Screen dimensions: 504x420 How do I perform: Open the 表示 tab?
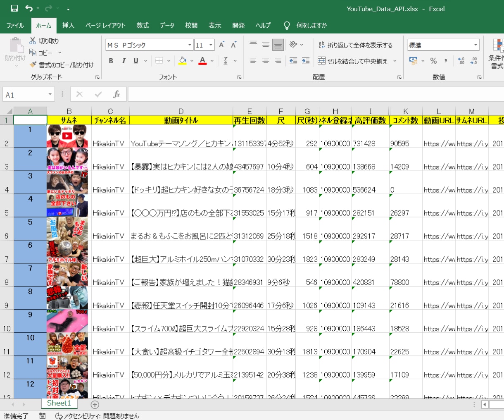pyautogui.click(x=215, y=26)
